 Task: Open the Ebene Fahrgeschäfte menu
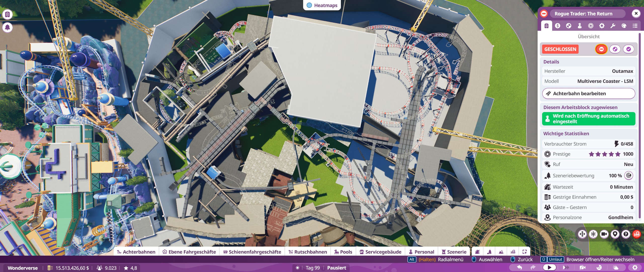coord(189,252)
